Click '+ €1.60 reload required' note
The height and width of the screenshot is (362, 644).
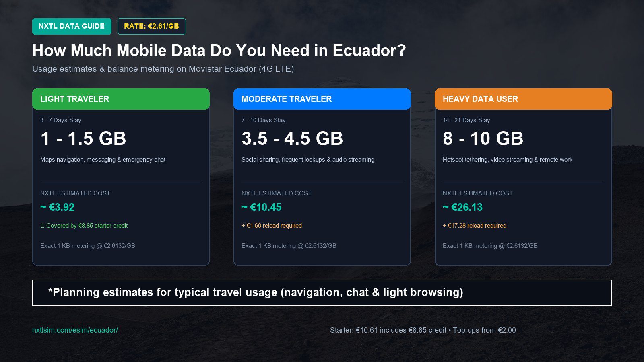click(272, 226)
